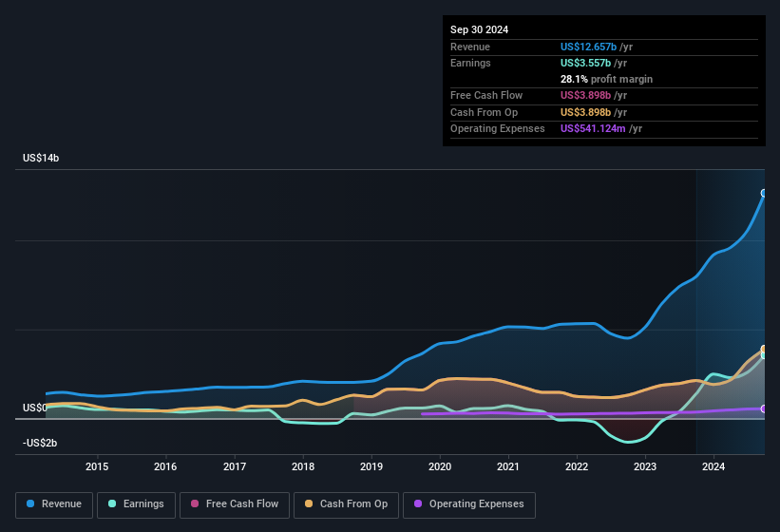The image size is (780, 532).
Task: Click the blue Revenue end-point marker
Action: pos(764,193)
